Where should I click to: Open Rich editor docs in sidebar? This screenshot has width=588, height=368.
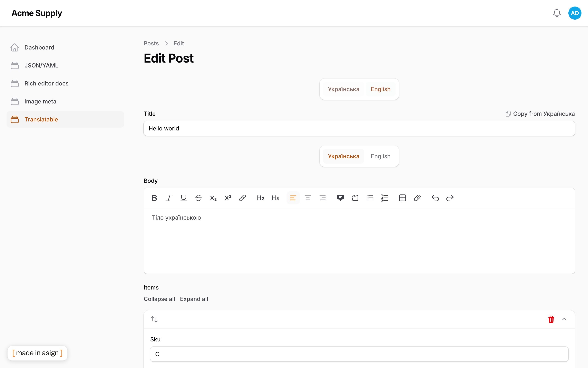pos(65,83)
